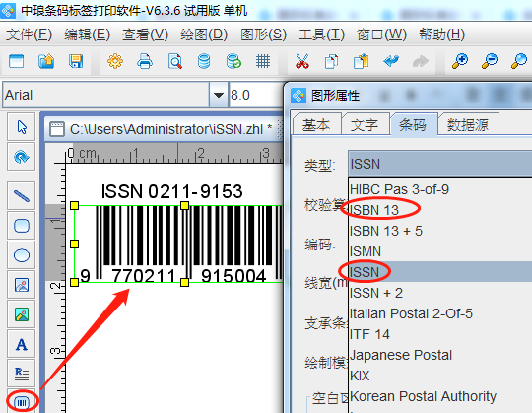Screen dimensions: 532x413
Task: Open the 类型 ISSN combo box
Action: [440, 164]
